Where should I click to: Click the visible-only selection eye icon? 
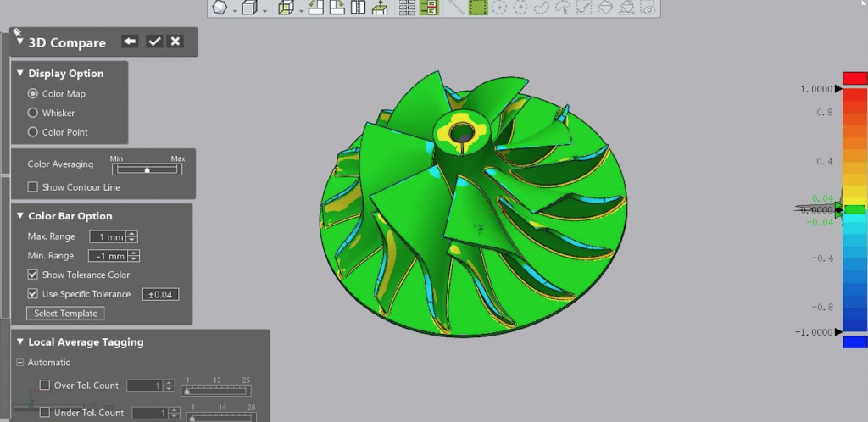click(648, 8)
